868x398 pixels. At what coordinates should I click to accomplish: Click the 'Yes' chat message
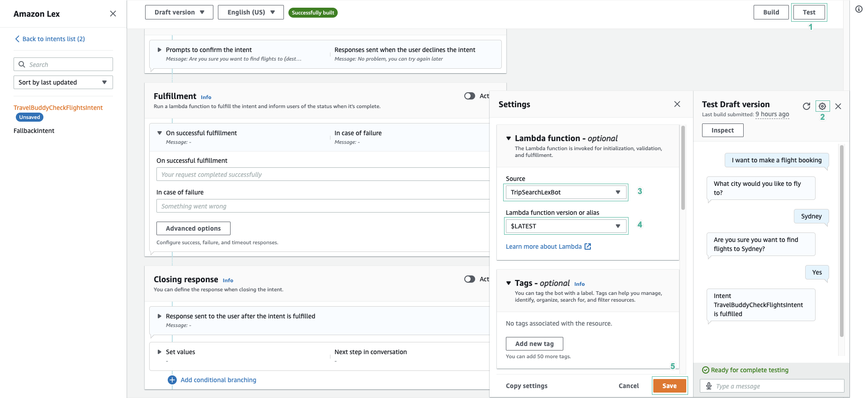click(x=817, y=272)
